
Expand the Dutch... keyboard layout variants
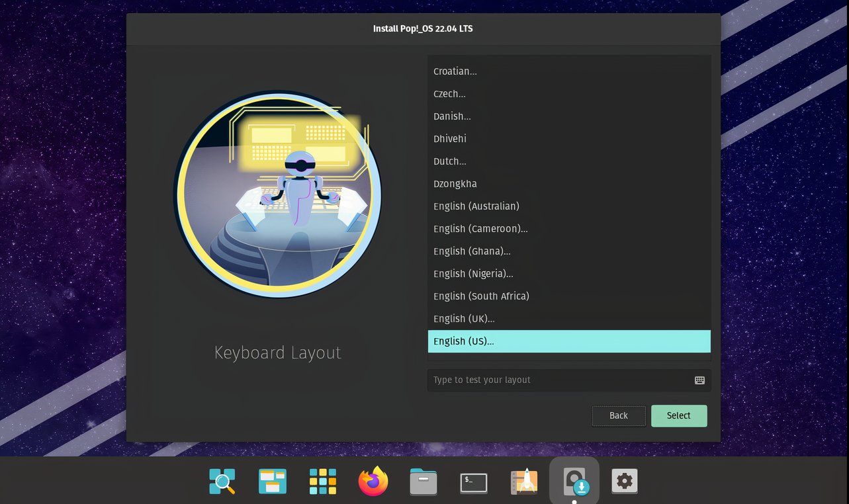569,161
